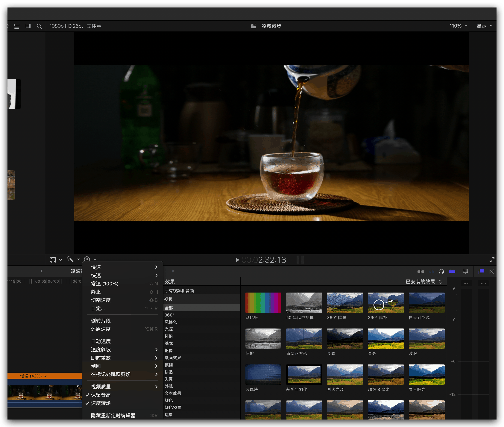The image size is (504, 427).
Task: Uncheck 保留音高 in the retime menu
Action: (101, 395)
